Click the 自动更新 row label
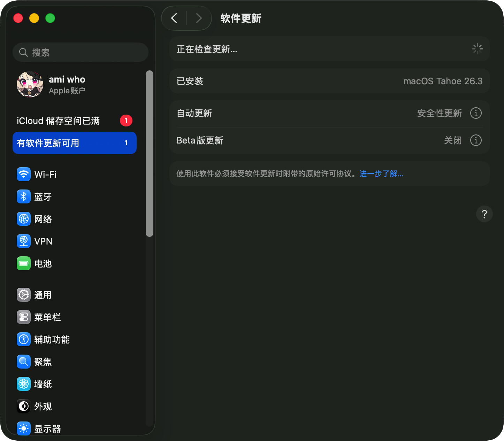This screenshot has width=504, height=441. 194,113
